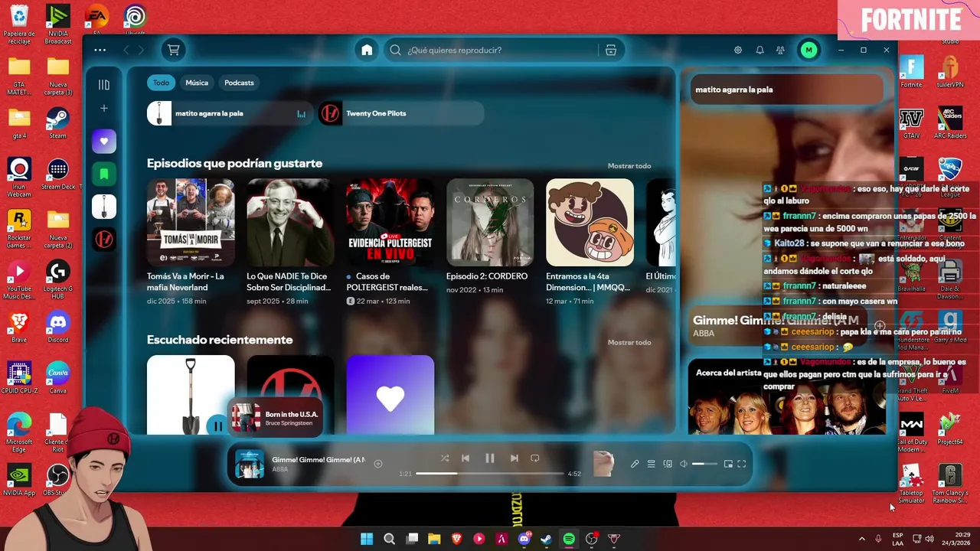Open Tomás Va a Morir episode
The width and height of the screenshot is (980, 551).
click(x=191, y=243)
